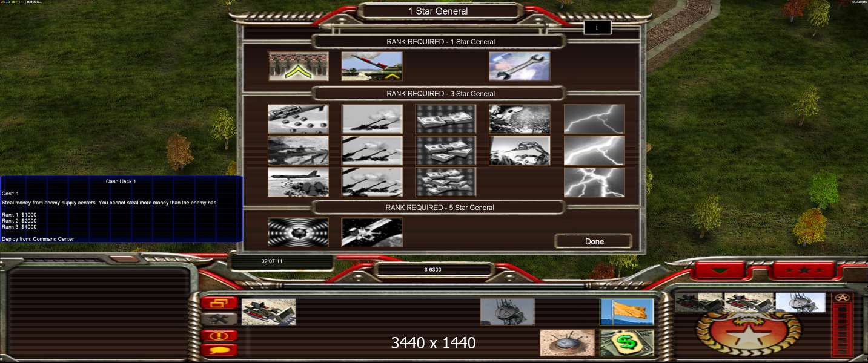Image resolution: width=868 pixels, height=363 pixels.
Task: Cancel the queued radar dish thumbnail
Action: pyautogui.click(x=800, y=302)
